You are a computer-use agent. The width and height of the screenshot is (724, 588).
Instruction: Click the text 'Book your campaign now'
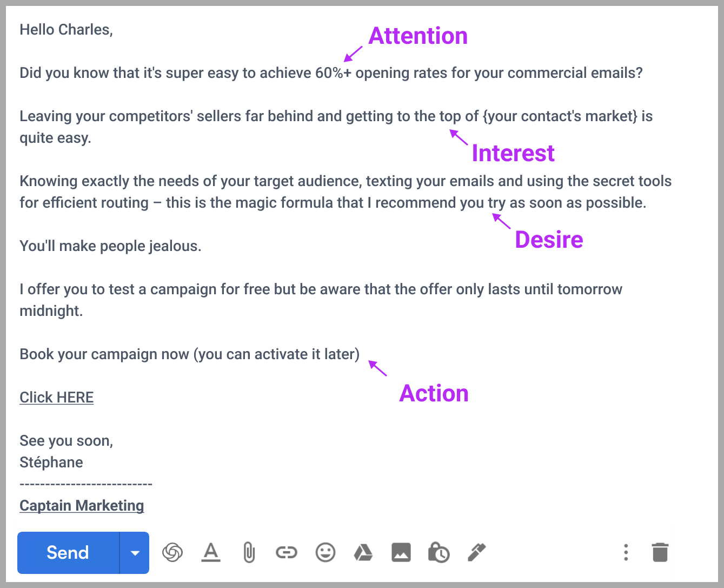click(x=104, y=354)
